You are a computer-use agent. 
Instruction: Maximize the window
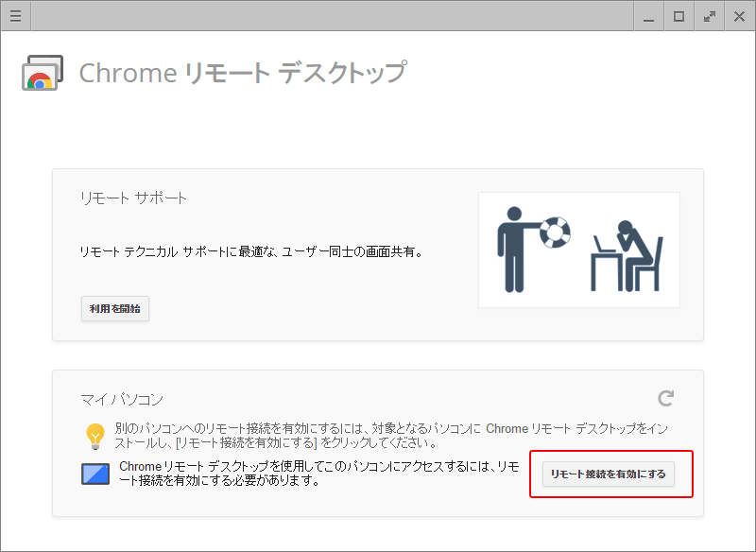coord(679,16)
